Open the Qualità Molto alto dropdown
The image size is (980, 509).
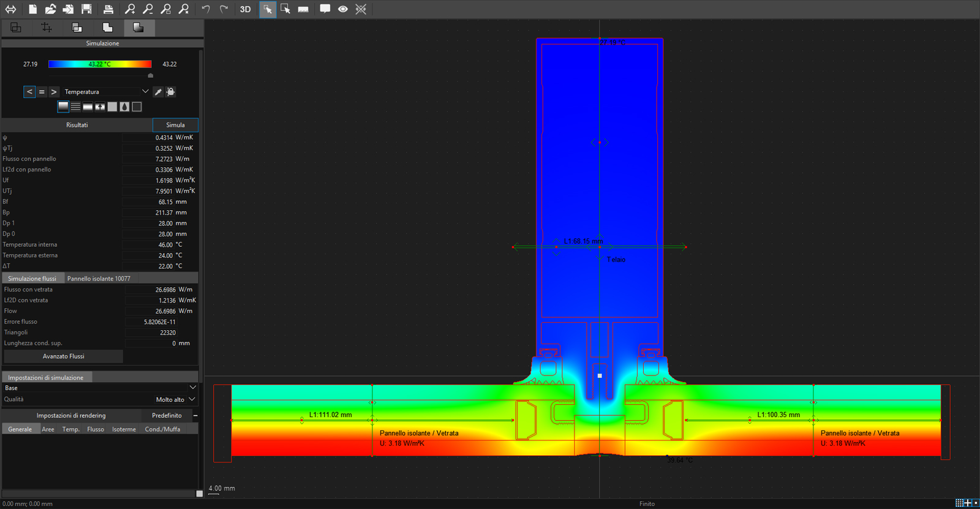(175, 399)
